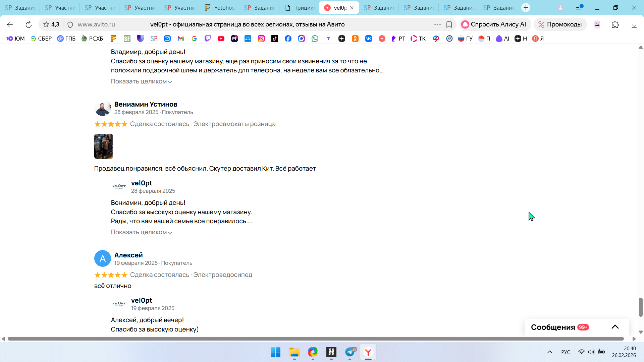The height and width of the screenshot is (362, 644).
Task: Open the downloads arrow icon
Action: point(634,24)
